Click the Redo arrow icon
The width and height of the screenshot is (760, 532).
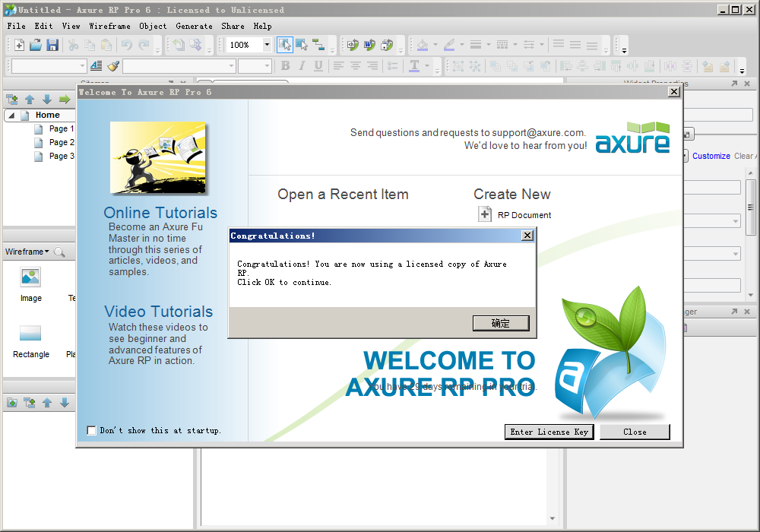click(x=144, y=45)
